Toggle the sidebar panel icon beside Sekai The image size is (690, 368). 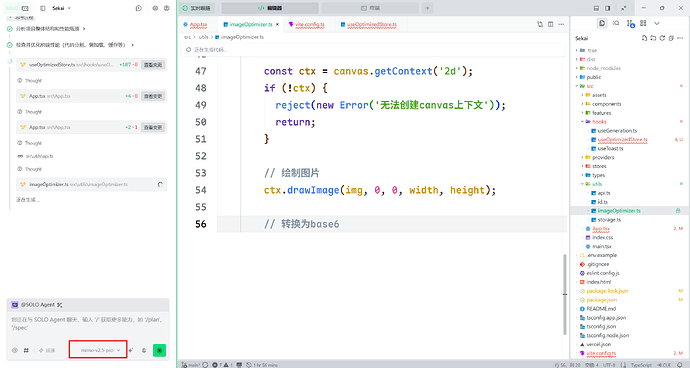click(43, 8)
